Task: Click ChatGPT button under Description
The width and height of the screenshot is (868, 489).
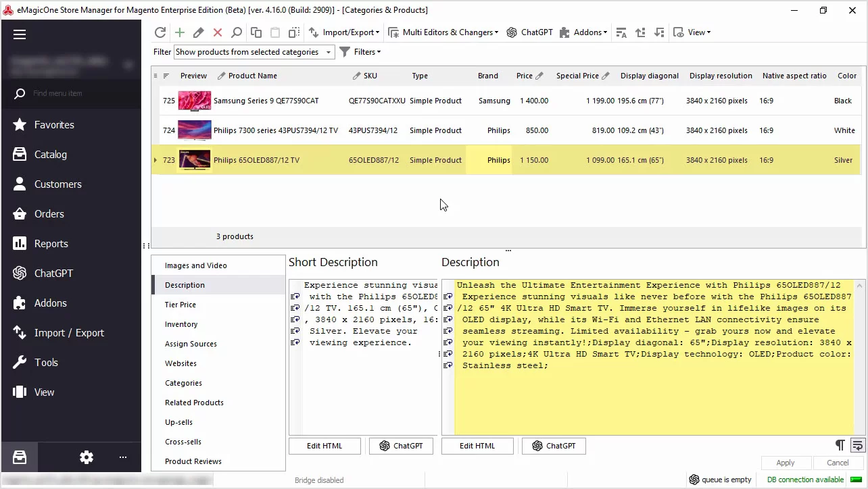Action: pos(554,446)
